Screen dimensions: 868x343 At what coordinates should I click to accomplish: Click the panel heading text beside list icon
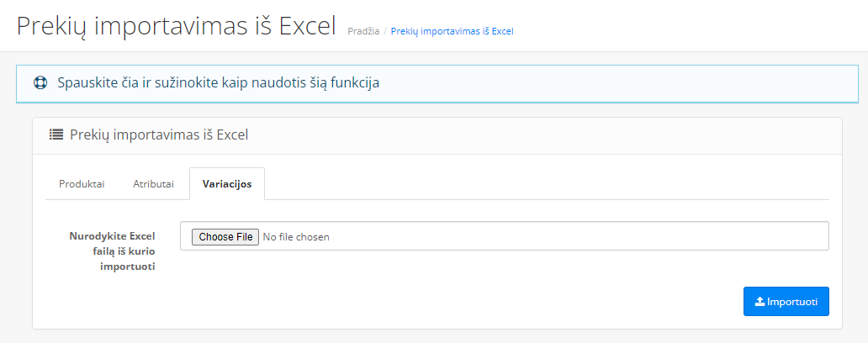point(159,135)
